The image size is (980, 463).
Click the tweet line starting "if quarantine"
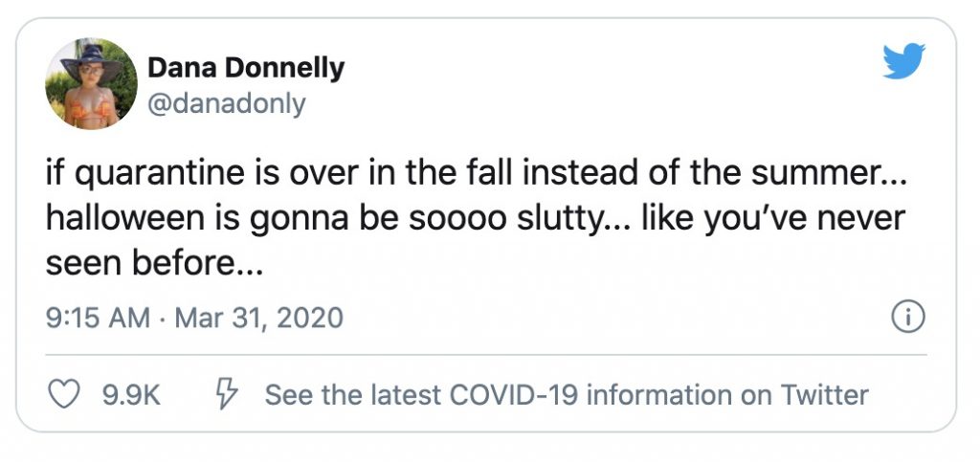coord(475,177)
